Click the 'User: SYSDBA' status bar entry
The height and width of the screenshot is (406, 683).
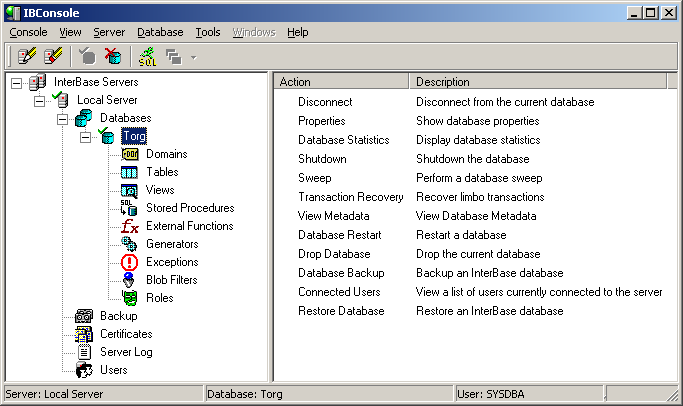(529, 394)
